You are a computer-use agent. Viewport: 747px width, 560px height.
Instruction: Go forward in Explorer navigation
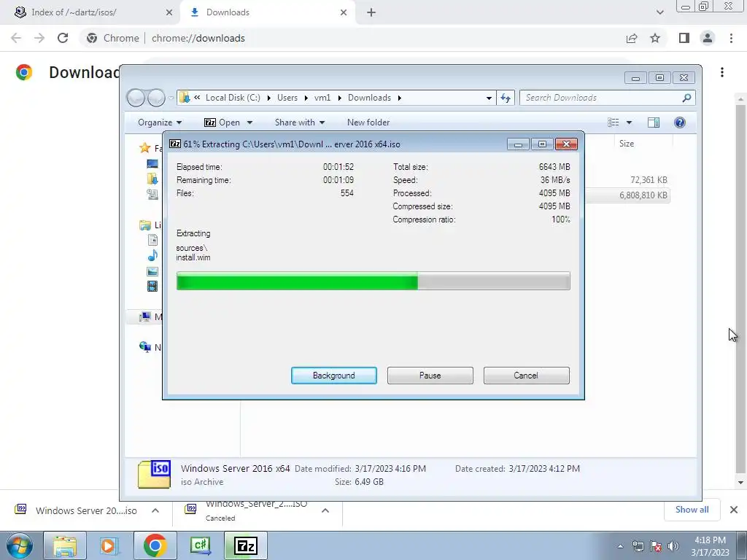[x=156, y=98]
